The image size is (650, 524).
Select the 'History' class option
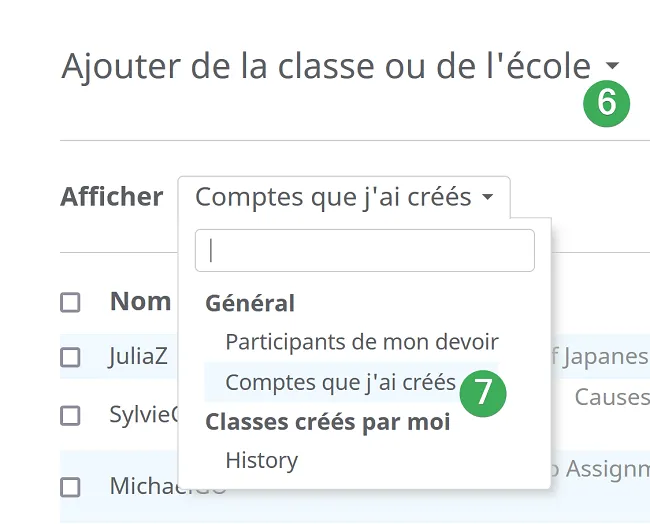click(261, 461)
